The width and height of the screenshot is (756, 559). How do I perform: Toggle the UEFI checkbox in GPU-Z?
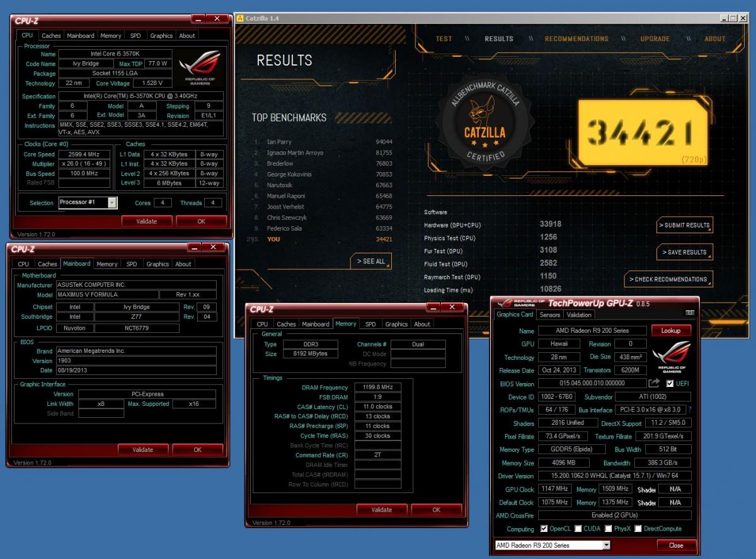pos(670,384)
